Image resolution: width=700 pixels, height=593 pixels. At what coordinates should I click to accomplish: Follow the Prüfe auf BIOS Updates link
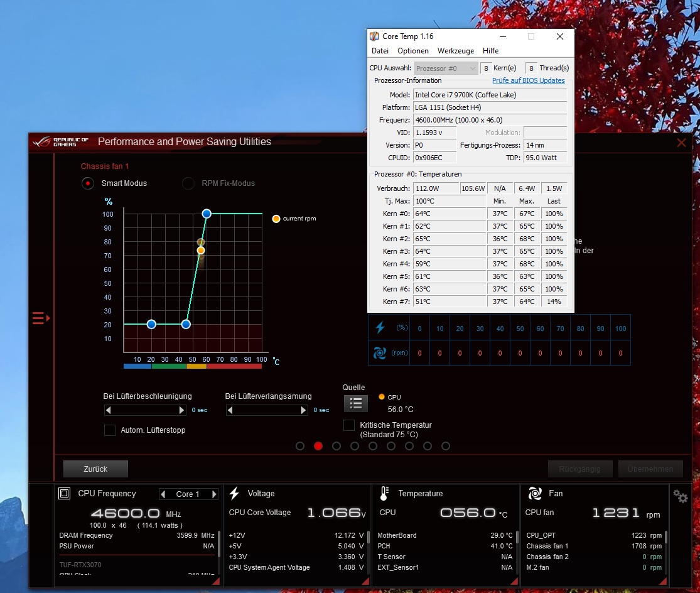(x=529, y=80)
